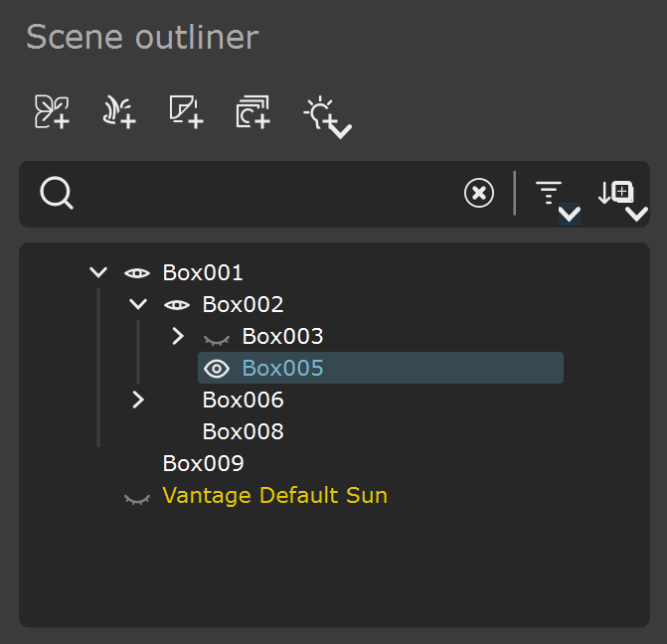Open the filter options dropdown
667x644 pixels.
(557, 201)
